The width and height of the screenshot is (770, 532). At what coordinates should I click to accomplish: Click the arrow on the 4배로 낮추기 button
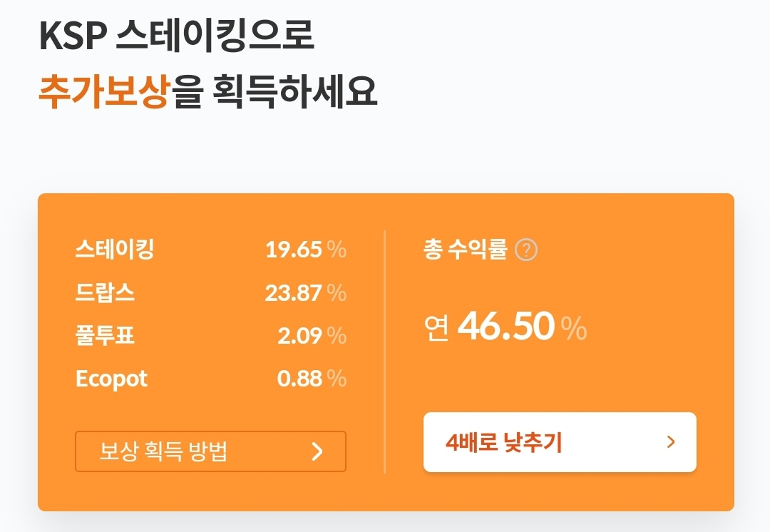tap(672, 442)
